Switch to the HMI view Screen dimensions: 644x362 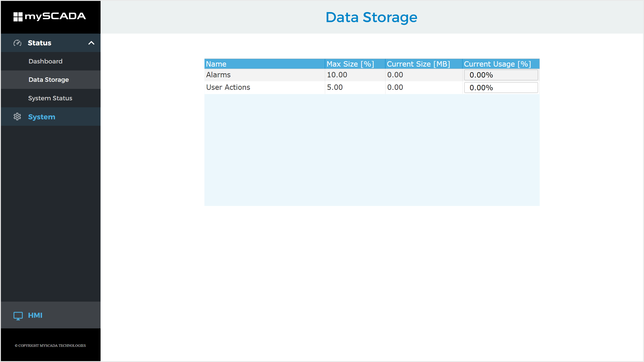tap(51, 315)
